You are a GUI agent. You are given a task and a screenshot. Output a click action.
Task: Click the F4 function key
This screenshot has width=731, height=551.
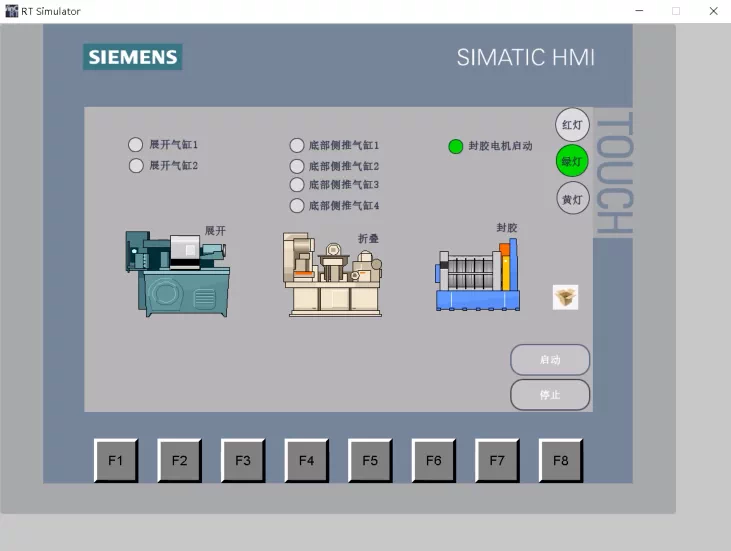(306, 461)
